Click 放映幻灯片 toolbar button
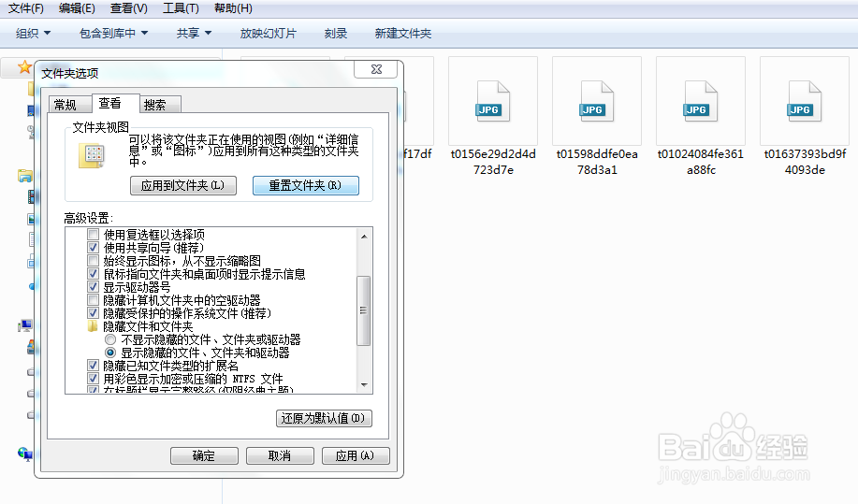The height and width of the screenshot is (504, 858). (x=269, y=34)
